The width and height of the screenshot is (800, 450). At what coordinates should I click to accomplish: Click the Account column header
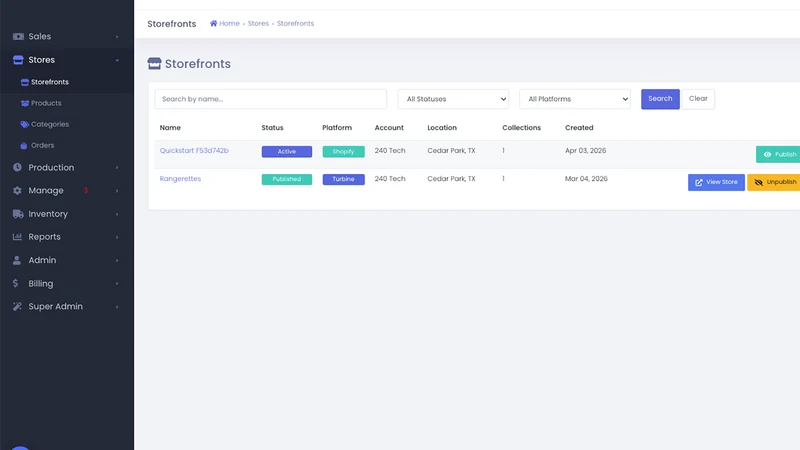[389, 128]
